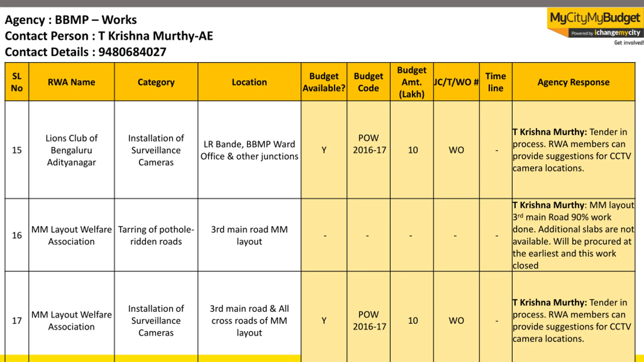Select serial number 15 cell
Image resolution: width=644 pixels, height=362 pixels.
[x=17, y=150]
